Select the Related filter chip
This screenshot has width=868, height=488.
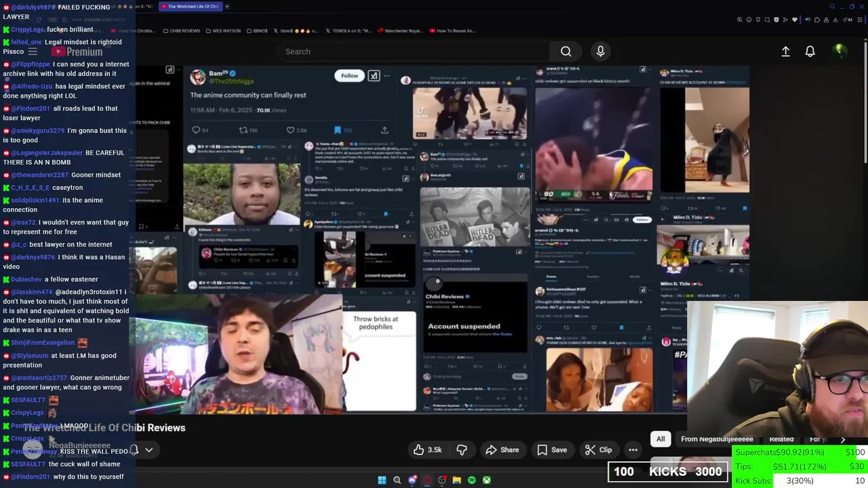tap(781, 439)
